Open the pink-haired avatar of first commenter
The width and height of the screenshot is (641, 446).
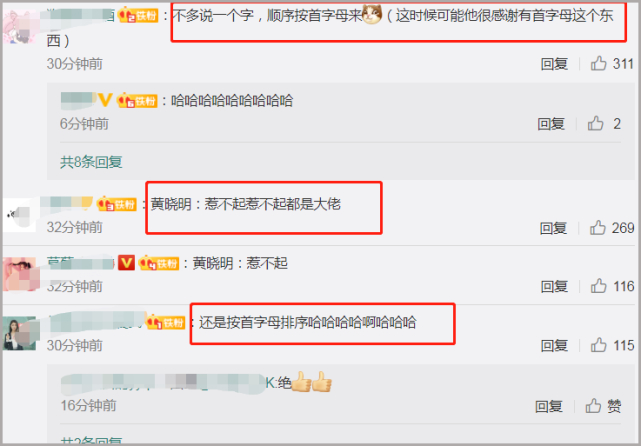20,27
